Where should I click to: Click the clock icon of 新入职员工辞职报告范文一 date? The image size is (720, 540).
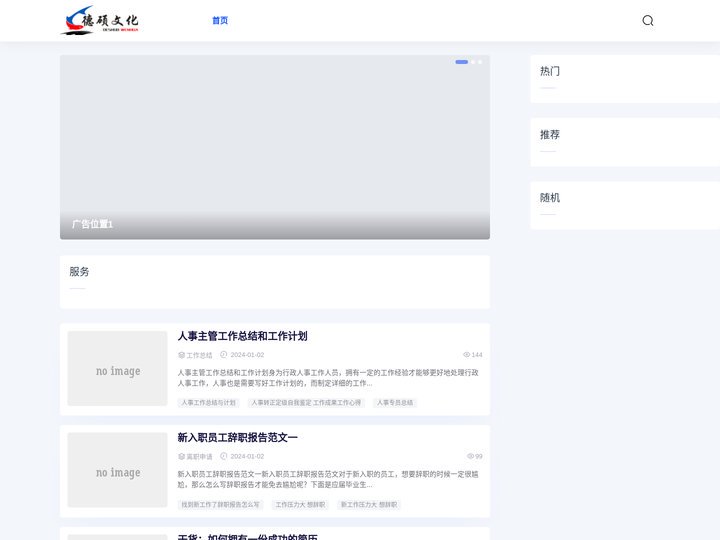coord(224,456)
